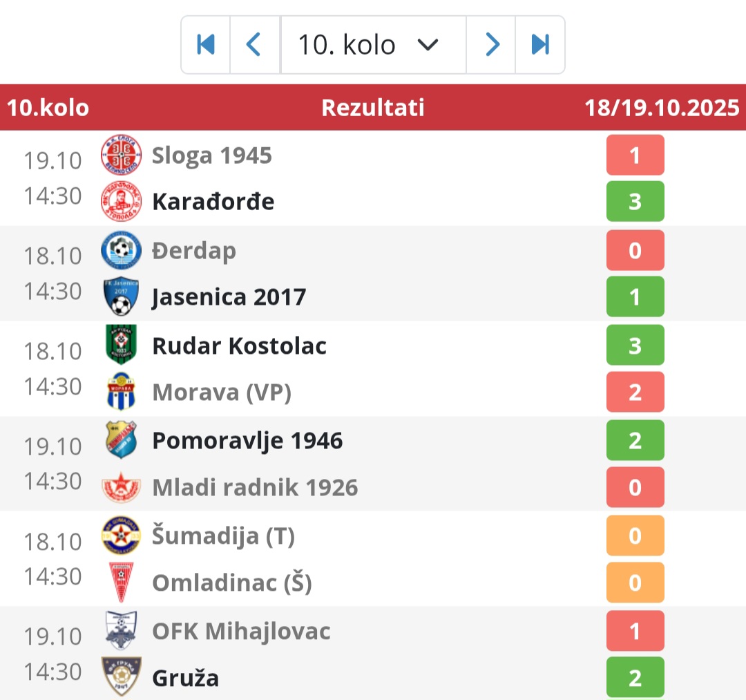Viewport: 746px width, 700px height.
Task: Click the Rezultati header label
Action: coord(373,108)
